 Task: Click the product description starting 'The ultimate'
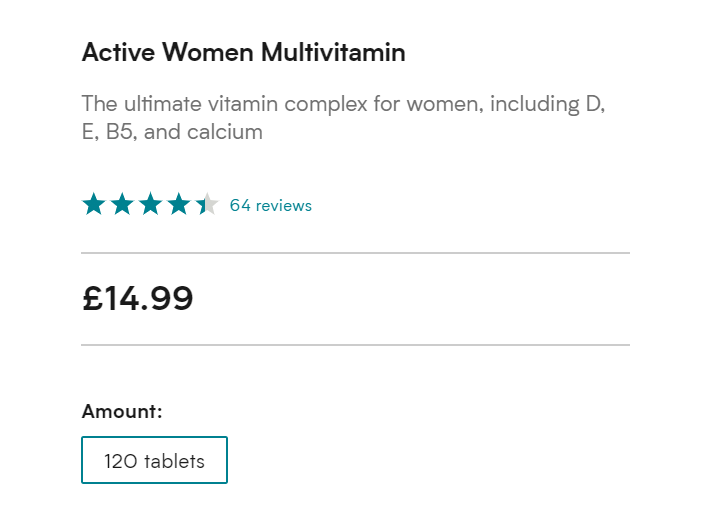[343, 117]
